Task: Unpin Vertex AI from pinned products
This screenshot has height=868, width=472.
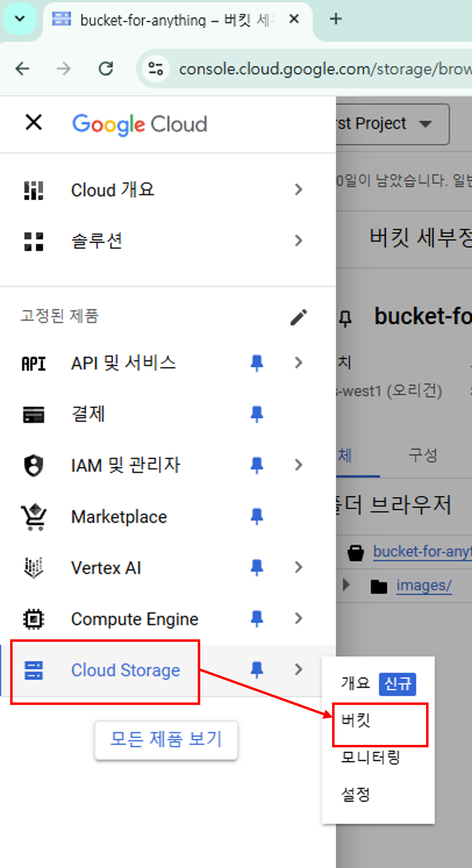Action: (x=257, y=567)
